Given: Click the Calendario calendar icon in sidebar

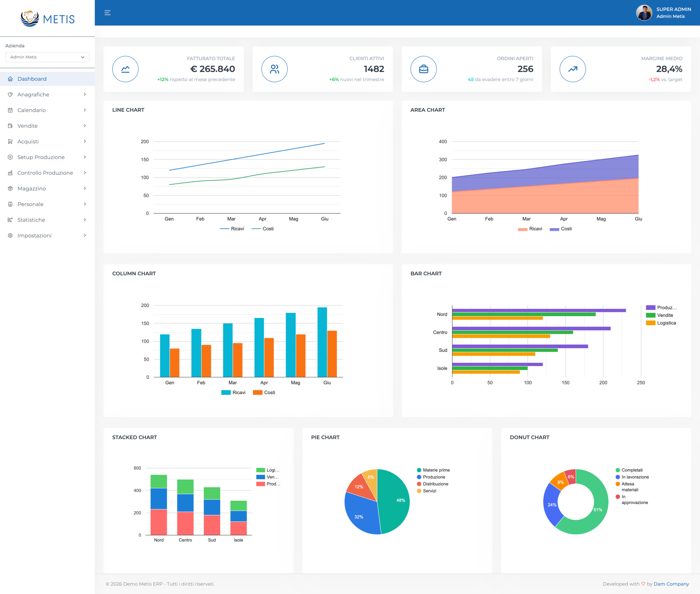Looking at the screenshot, I should pyautogui.click(x=10, y=110).
